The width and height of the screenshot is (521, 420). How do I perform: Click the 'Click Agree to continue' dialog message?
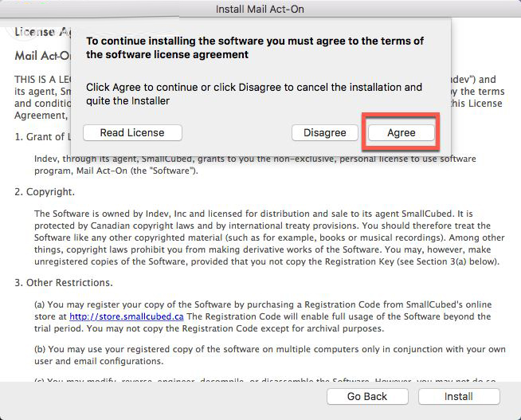pyautogui.click(x=254, y=94)
